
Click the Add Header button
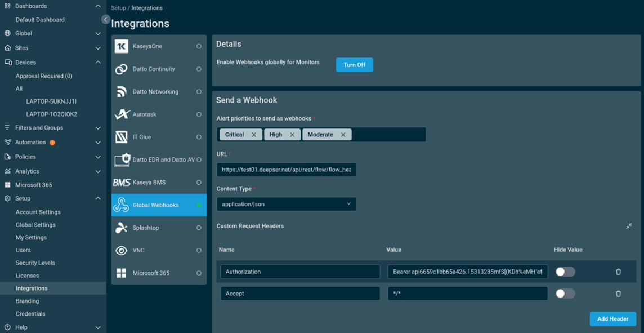click(613, 319)
